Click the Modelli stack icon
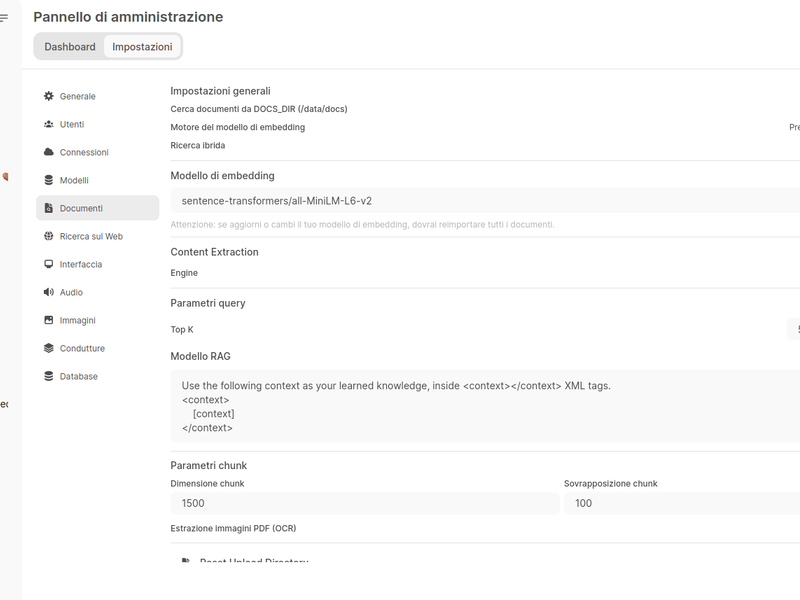Screen dimensions: 800x600 point(49,180)
